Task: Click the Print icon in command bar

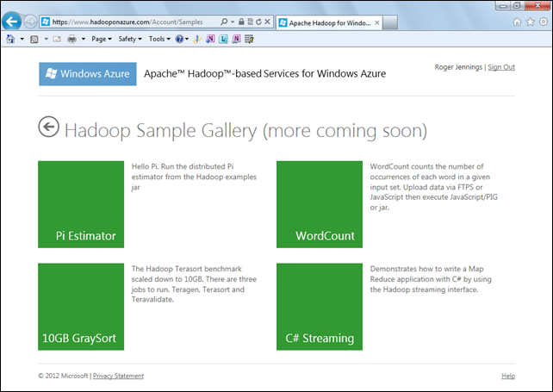Action: point(72,39)
